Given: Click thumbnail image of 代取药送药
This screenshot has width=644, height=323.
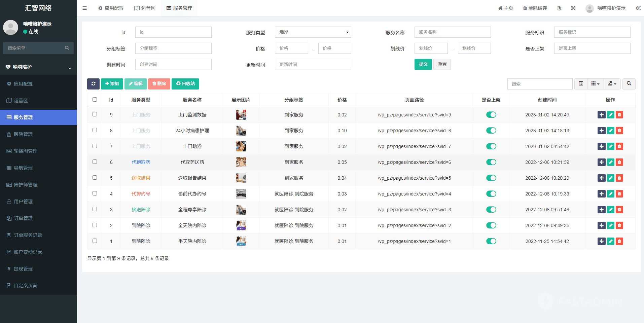Looking at the screenshot, I should click(x=241, y=162).
